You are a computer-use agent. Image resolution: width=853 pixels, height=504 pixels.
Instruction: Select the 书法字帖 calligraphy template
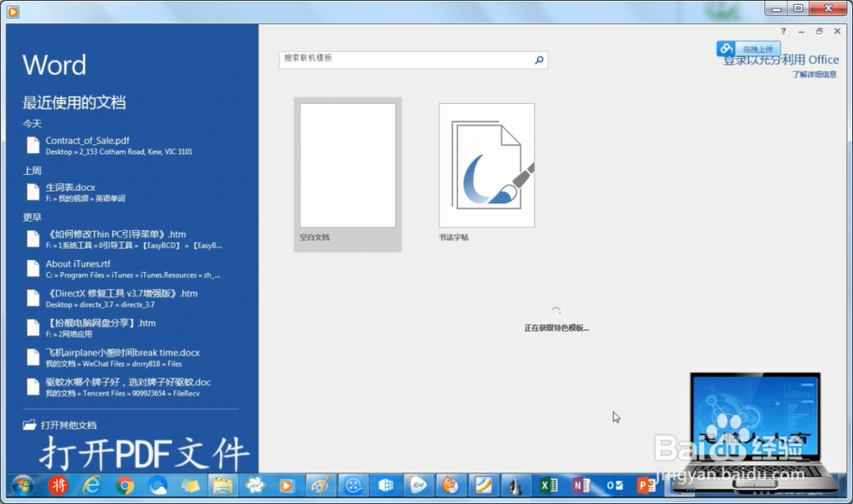pos(486,173)
